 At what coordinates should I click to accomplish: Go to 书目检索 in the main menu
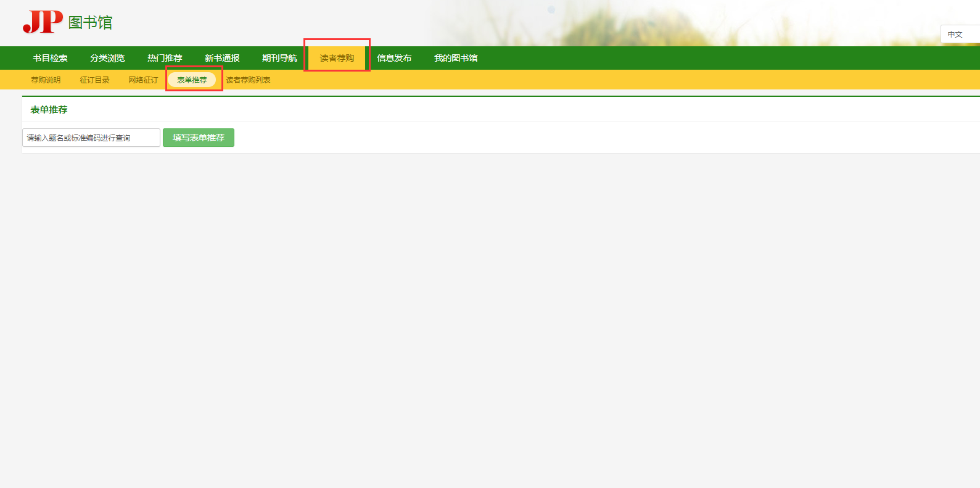pos(51,58)
